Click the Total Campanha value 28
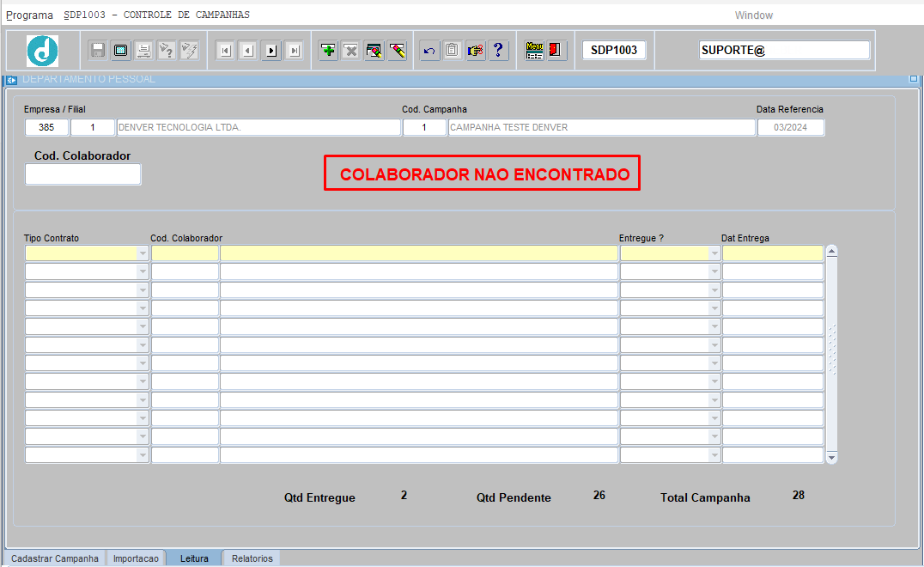The height and width of the screenshot is (567, 924). pos(799,495)
